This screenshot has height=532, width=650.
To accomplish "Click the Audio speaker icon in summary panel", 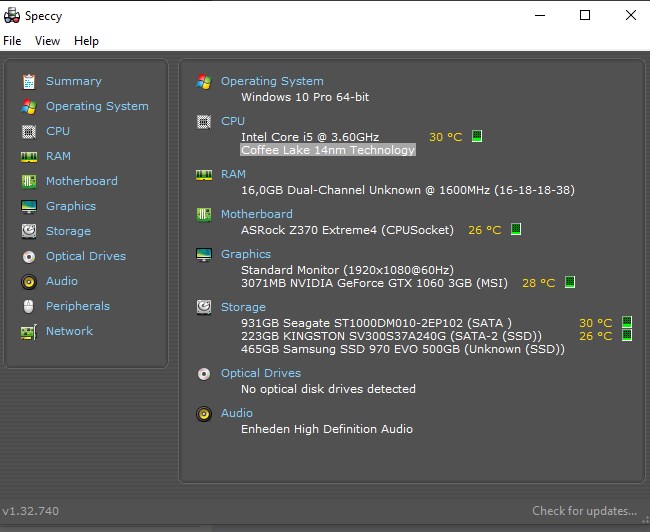I will [x=204, y=414].
